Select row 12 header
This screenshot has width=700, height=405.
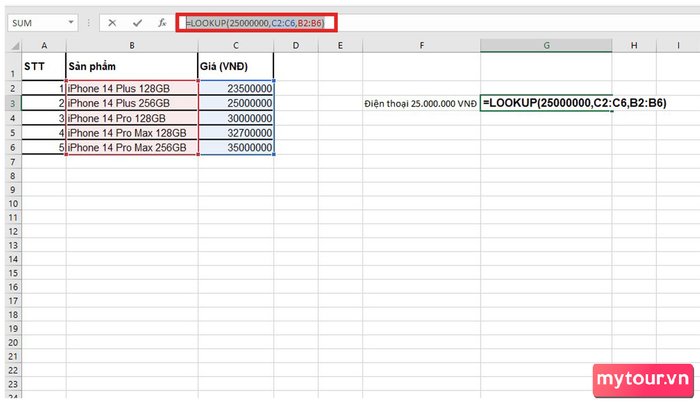[x=13, y=231]
